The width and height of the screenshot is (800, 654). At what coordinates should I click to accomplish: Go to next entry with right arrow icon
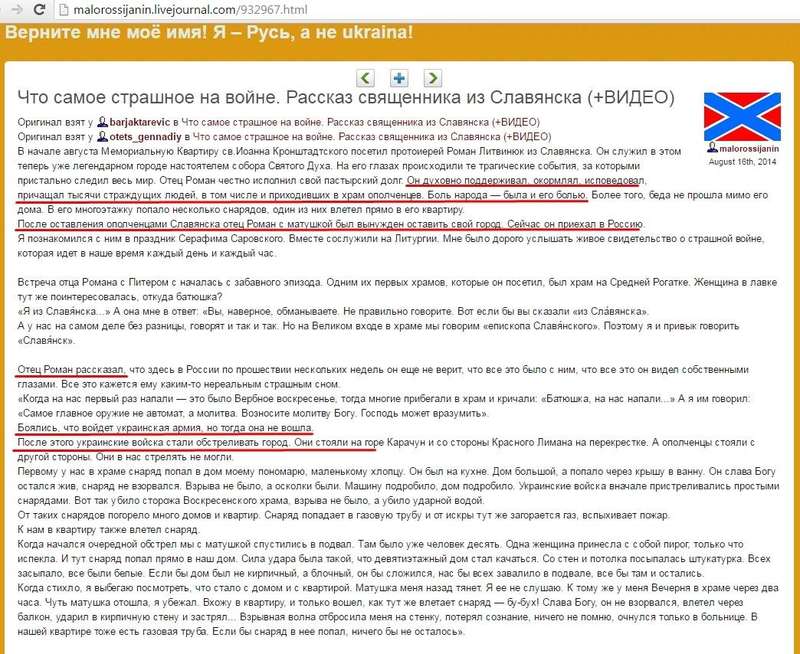pyautogui.click(x=432, y=77)
